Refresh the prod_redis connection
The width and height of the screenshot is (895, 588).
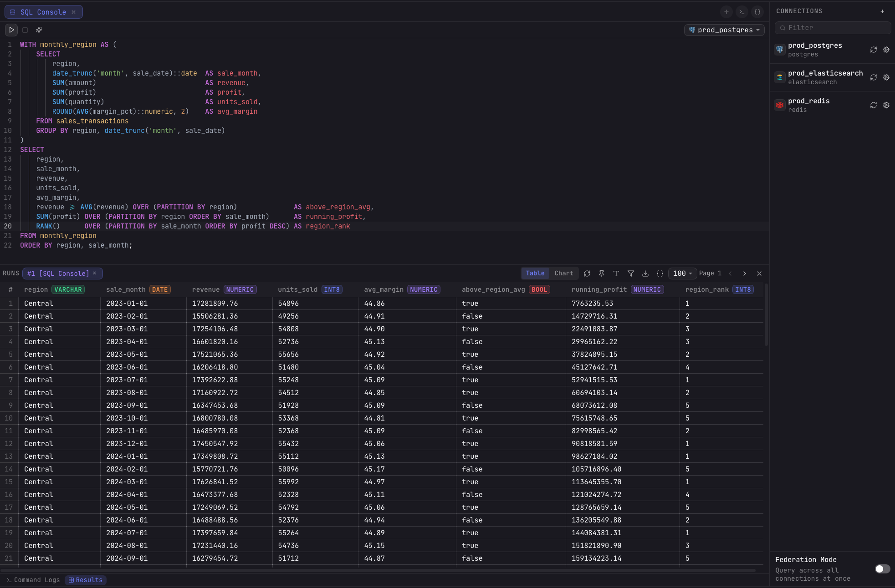(x=873, y=105)
